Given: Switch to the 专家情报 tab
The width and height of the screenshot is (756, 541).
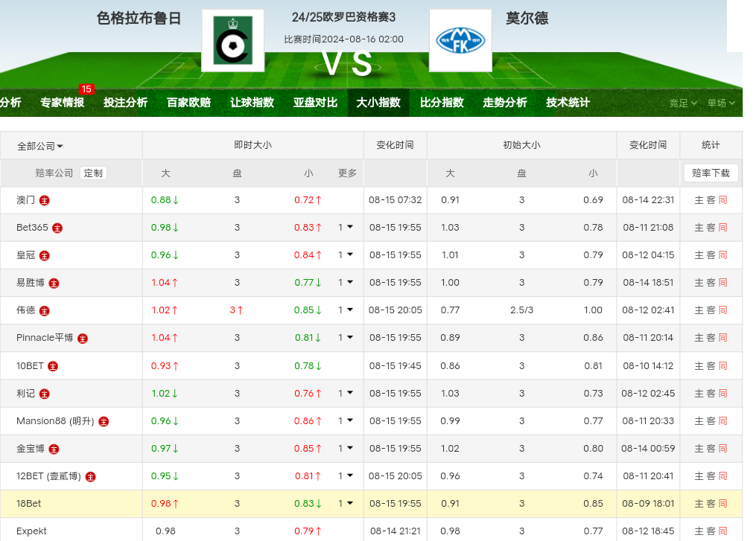Looking at the screenshot, I should tap(63, 102).
